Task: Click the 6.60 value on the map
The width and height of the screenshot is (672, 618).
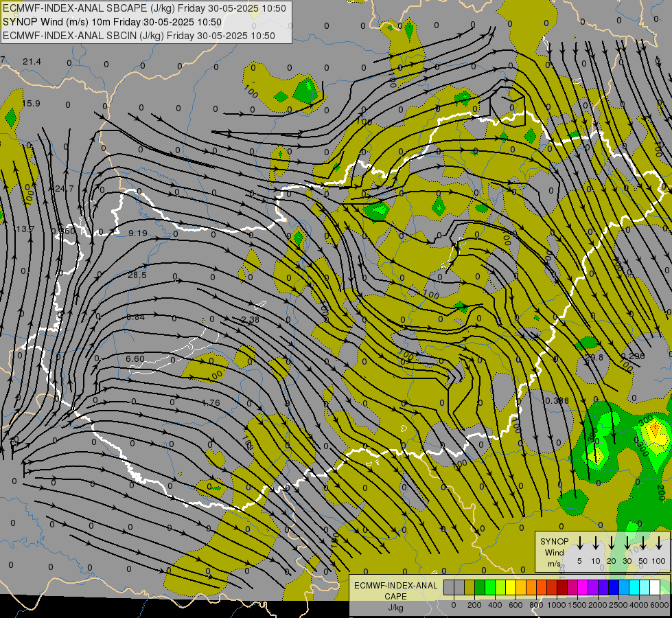Action: click(x=135, y=358)
